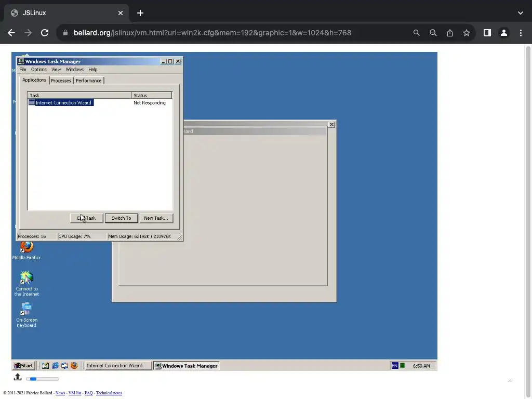Open the Mozilla Firefox desktop shortcut
Screen dimensions: 532x399
coord(26,250)
